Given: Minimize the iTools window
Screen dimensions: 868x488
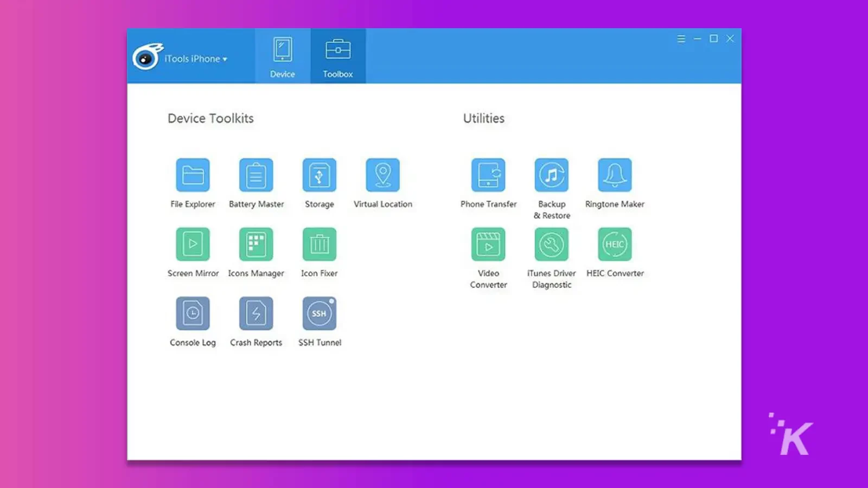Looking at the screenshot, I should tap(698, 38).
